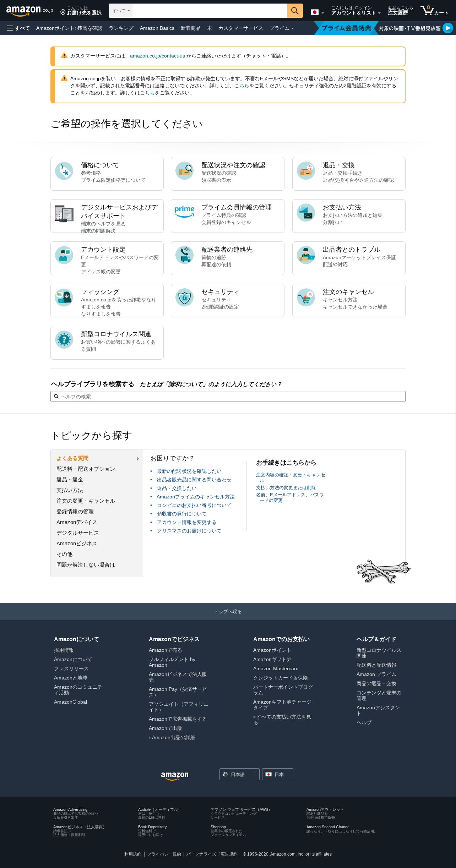Screen dimensions: 456x868
Task: Click the virus question icon for 新型コロナウイルス関連
Action: [x=64, y=340]
